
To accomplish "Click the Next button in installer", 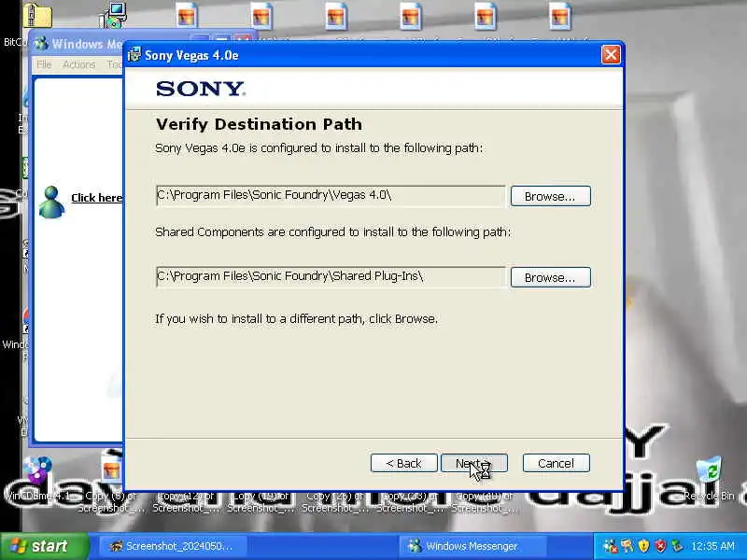I will [474, 463].
